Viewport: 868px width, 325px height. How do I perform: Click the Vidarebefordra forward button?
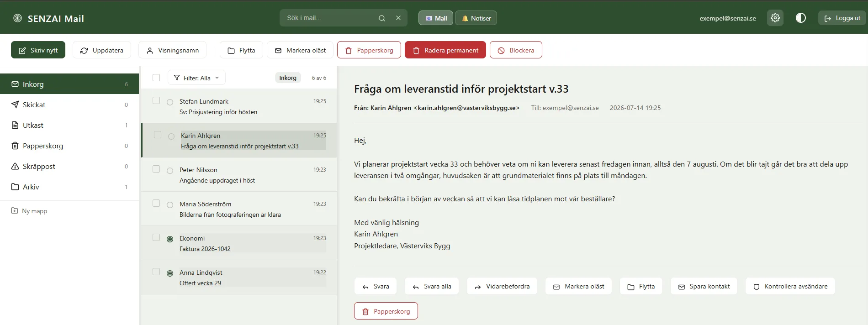tap(502, 286)
